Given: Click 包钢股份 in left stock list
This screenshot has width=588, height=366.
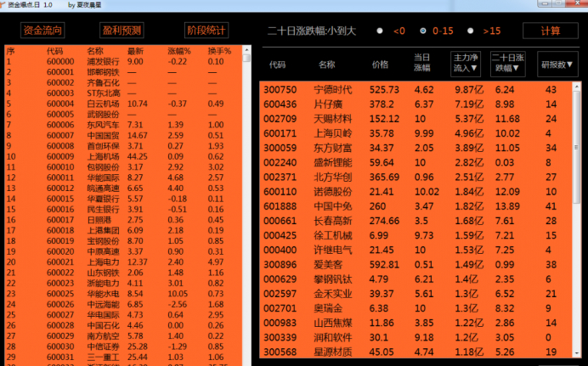Looking at the screenshot, I should tap(103, 167).
